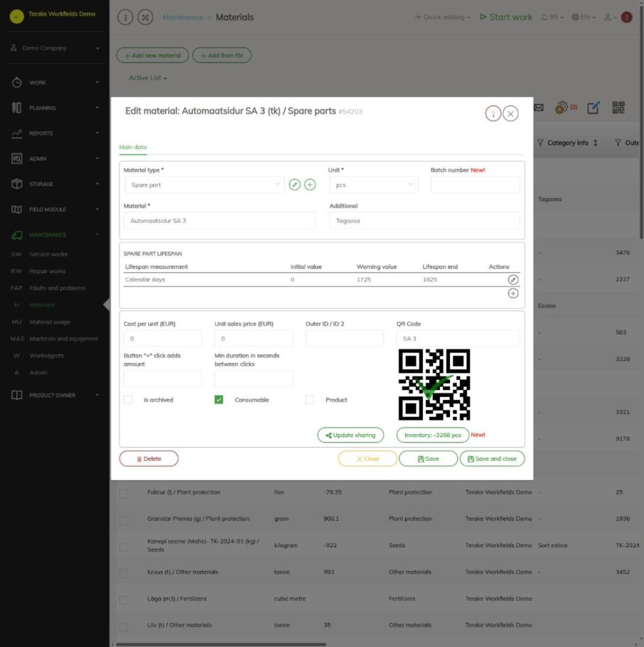Click the fullscreen expand icon in header
This screenshot has width=644, height=647.
coord(145,17)
